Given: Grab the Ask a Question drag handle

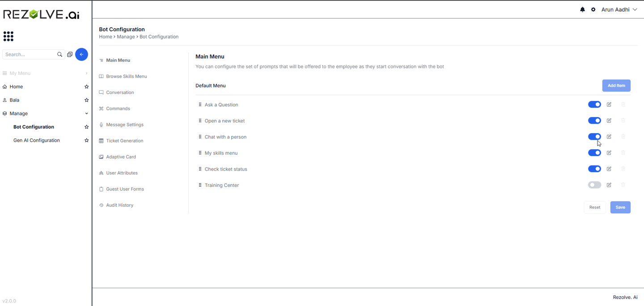Looking at the screenshot, I should click(x=200, y=105).
